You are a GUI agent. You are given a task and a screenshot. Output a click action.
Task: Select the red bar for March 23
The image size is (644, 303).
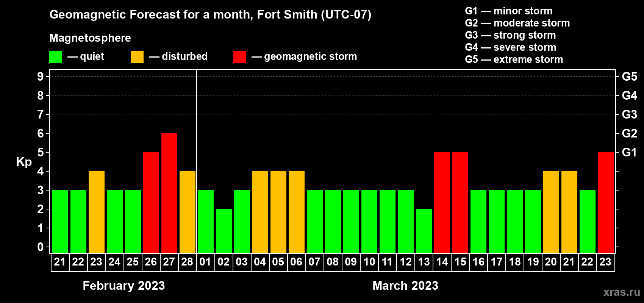606,203
